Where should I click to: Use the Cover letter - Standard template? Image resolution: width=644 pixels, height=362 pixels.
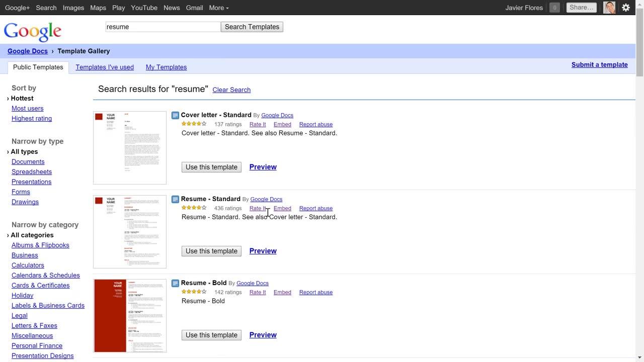coord(211,167)
